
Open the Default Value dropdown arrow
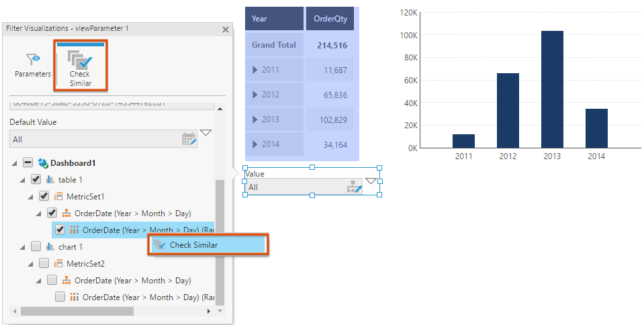[x=205, y=134]
